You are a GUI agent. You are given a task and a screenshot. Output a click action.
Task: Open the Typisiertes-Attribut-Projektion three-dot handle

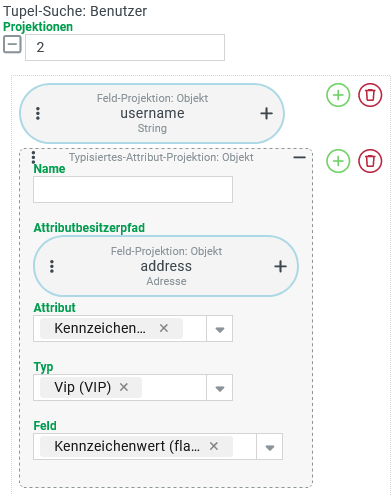[x=33, y=157]
